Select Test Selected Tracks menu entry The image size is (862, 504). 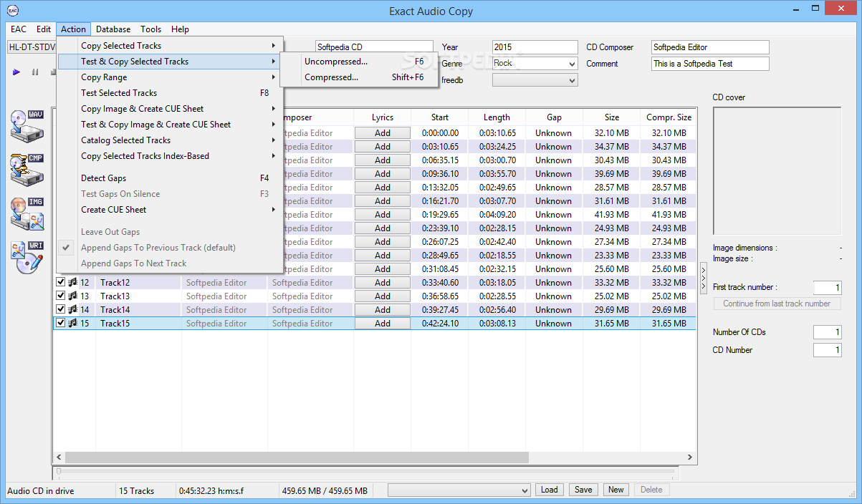171,93
